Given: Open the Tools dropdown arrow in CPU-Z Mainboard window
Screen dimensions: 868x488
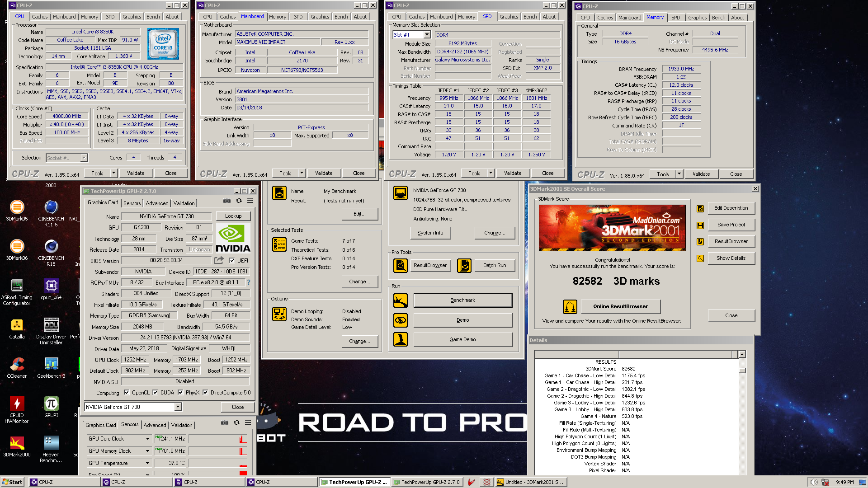Looking at the screenshot, I should pos(302,173).
